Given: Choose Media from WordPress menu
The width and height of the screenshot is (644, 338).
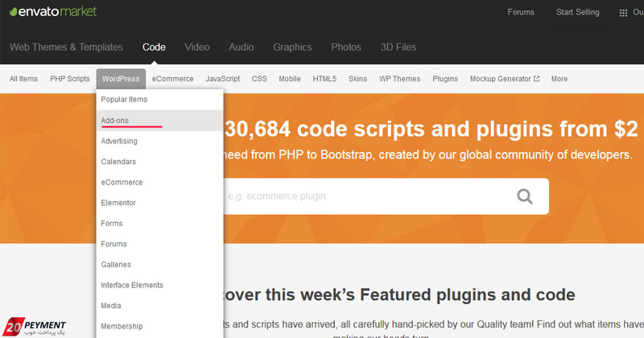Looking at the screenshot, I should pyautogui.click(x=159, y=306).
